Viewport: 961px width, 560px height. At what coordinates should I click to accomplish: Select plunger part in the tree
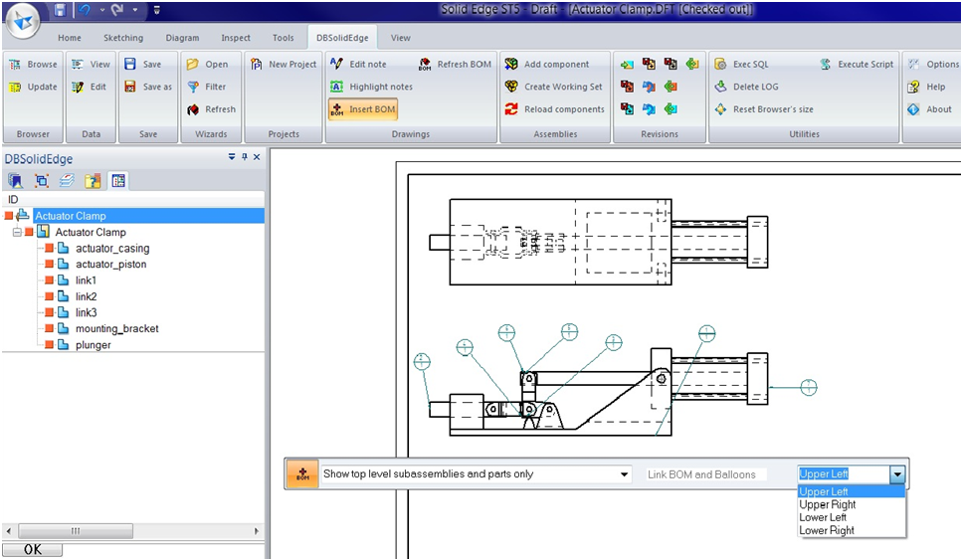tap(94, 345)
